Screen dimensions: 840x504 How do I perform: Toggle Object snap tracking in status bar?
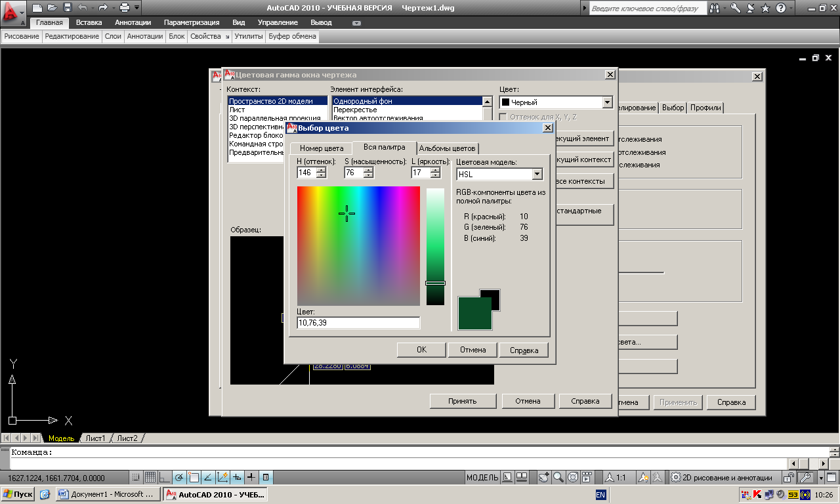[207, 477]
